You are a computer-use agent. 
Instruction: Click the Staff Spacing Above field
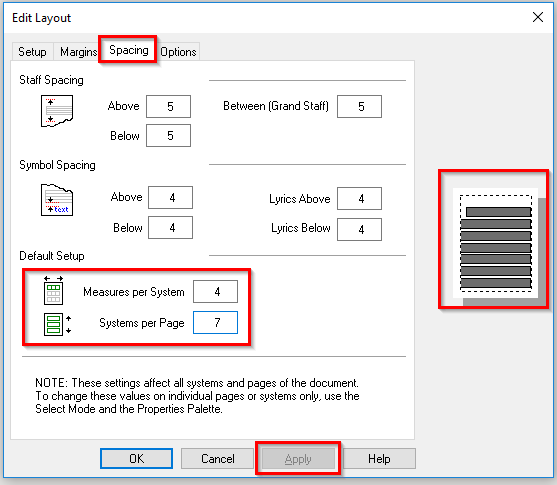pyautogui.click(x=168, y=106)
